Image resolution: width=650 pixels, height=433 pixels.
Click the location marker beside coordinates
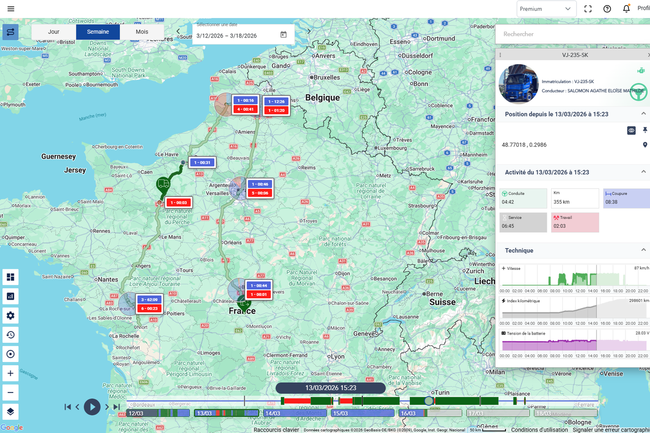point(645,145)
